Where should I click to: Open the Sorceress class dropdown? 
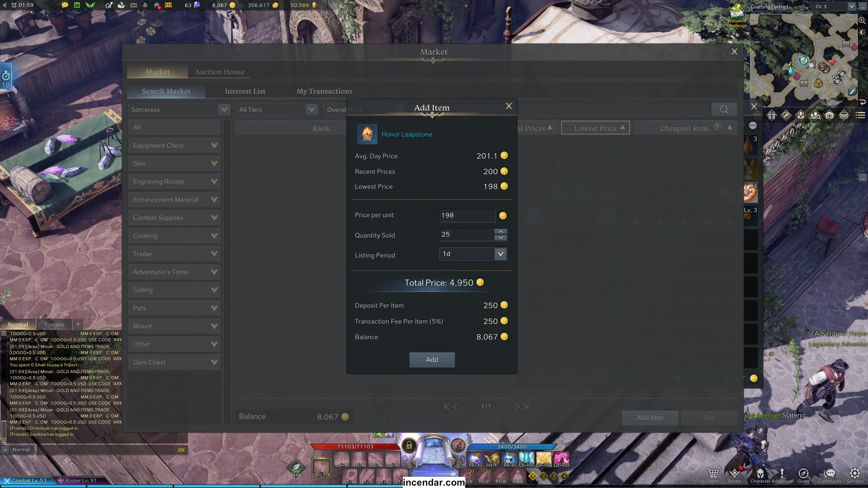pos(179,109)
